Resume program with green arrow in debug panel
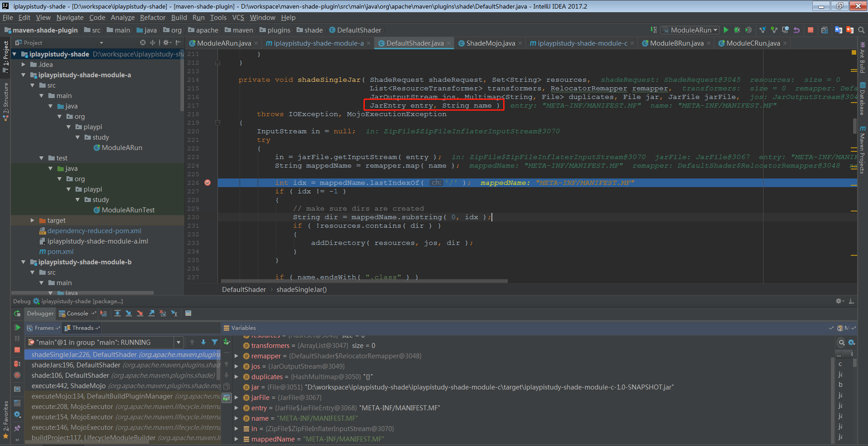The height and width of the screenshot is (446, 868). click(x=17, y=328)
